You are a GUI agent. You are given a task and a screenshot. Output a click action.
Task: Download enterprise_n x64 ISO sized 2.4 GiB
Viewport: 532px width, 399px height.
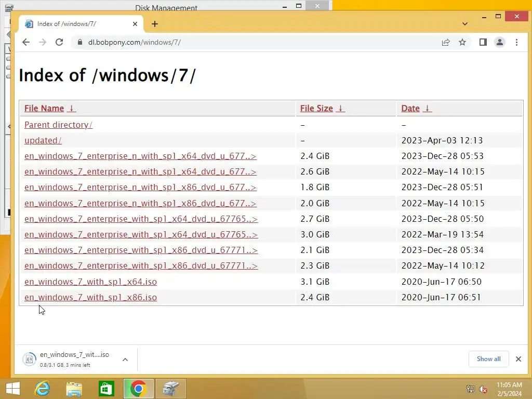coord(140,156)
